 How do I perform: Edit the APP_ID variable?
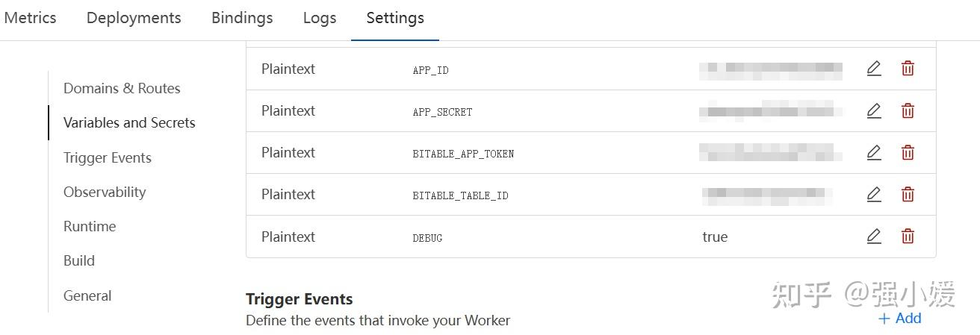click(874, 69)
